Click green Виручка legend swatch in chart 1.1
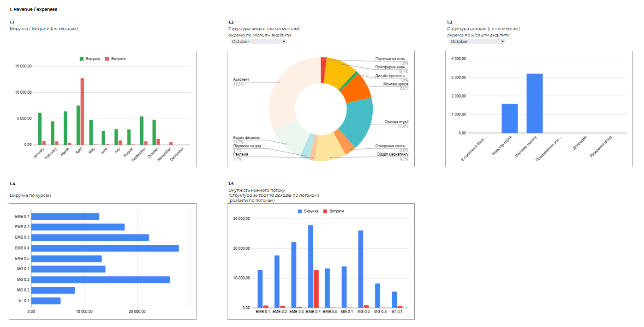Screen dimensions: 644x327 (82, 59)
